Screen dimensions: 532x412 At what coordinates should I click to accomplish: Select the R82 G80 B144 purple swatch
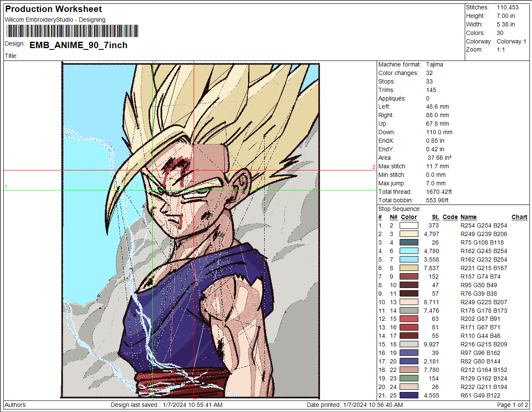pyautogui.click(x=409, y=361)
